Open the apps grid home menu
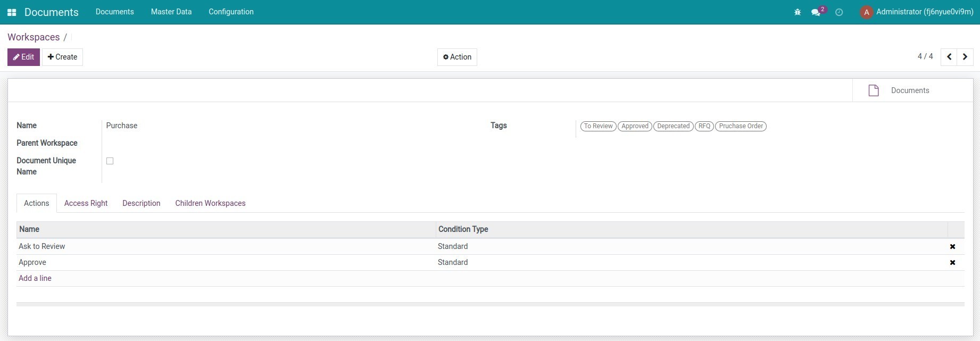The image size is (980, 341). pos(12,12)
